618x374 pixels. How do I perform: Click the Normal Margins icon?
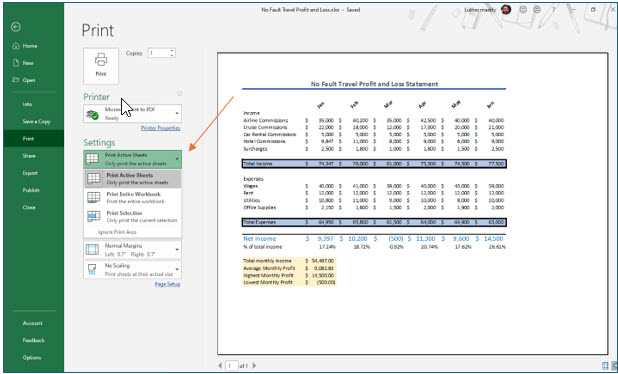pos(92,250)
